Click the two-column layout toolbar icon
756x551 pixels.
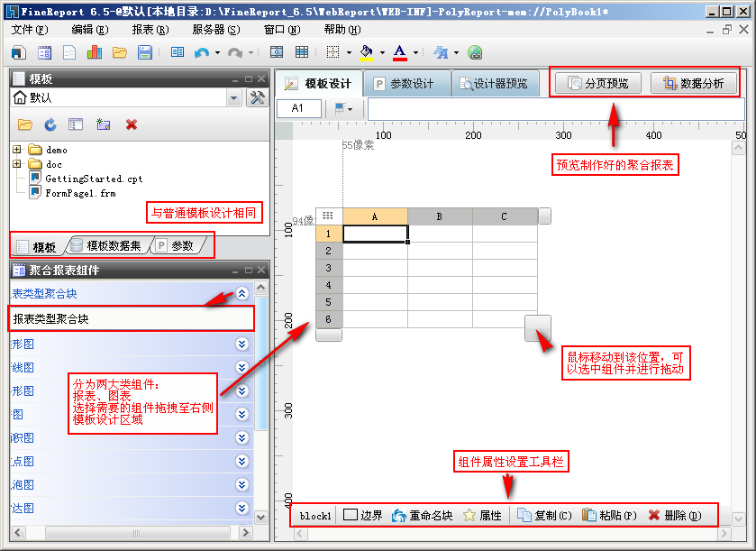[x=177, y=52]
